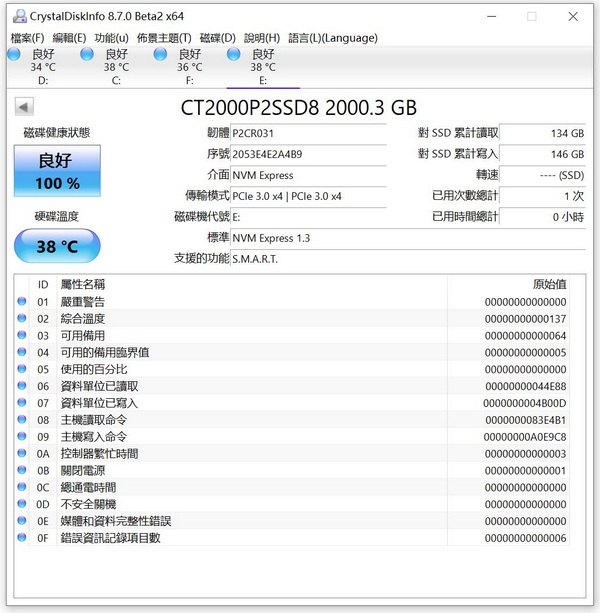600x613 pixels.
Task: Click the blue health dot above E: drive
Action: 233,54
